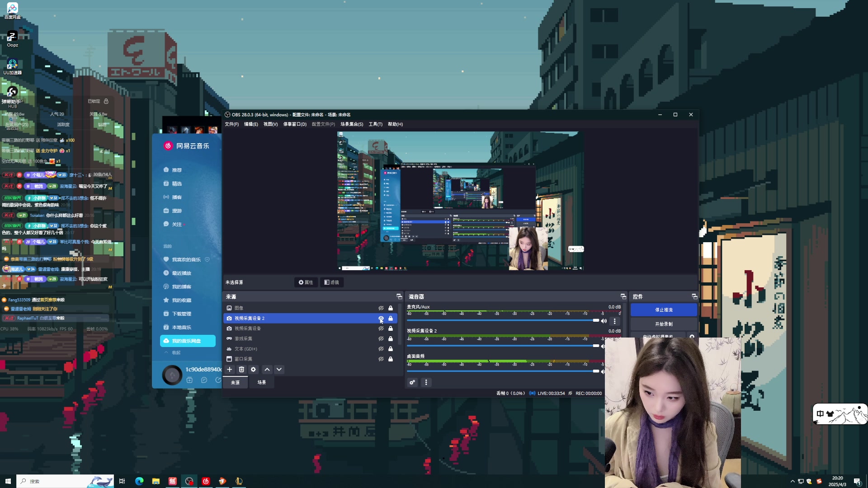Add a new source with the plus button

point(230,370)
